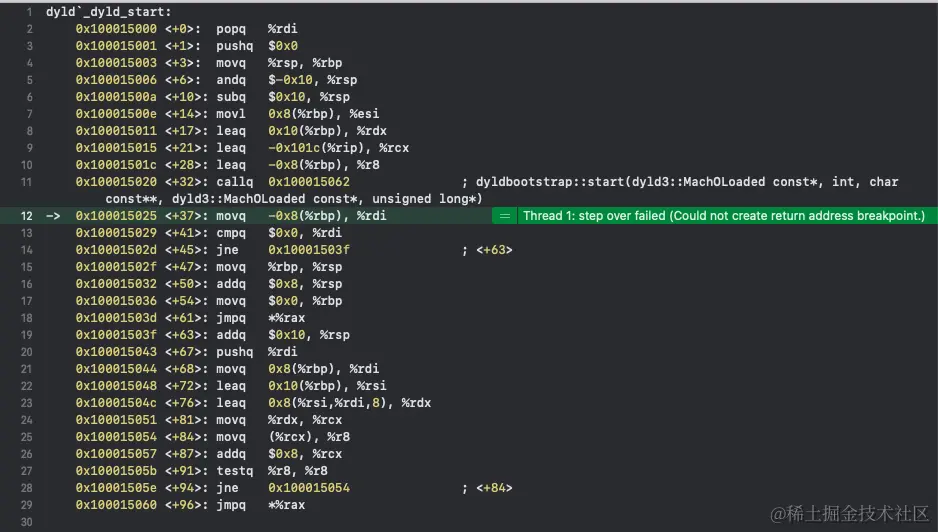This screenshot has height=532, width=938.
Task: Click address 0x100015057 at line 26
Action: click(x=116, y=454)
